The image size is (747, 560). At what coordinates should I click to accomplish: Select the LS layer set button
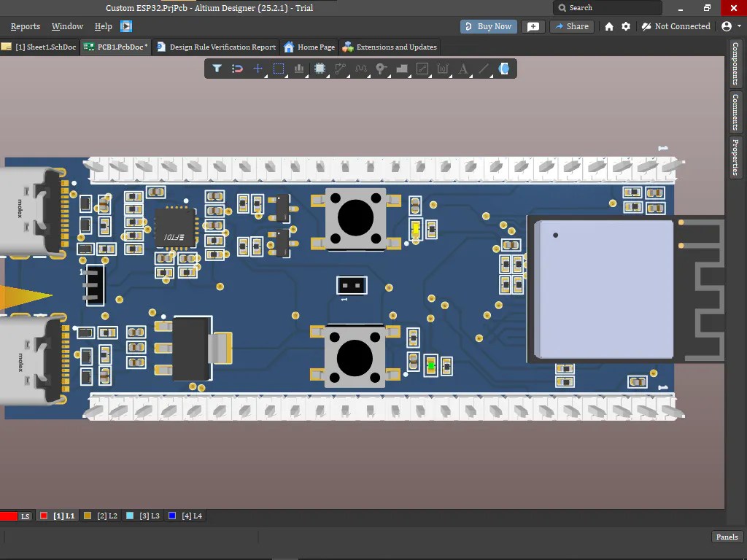coord(26,516)
